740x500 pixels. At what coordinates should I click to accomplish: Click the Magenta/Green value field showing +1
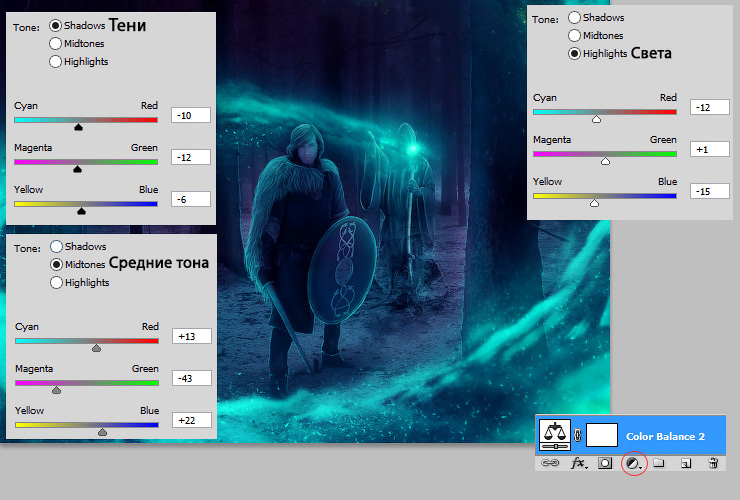[x=710, y=149]
